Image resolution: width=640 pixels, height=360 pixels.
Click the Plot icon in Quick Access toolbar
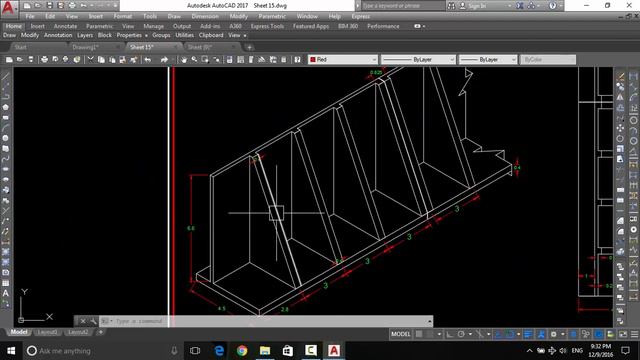point(72,6)
